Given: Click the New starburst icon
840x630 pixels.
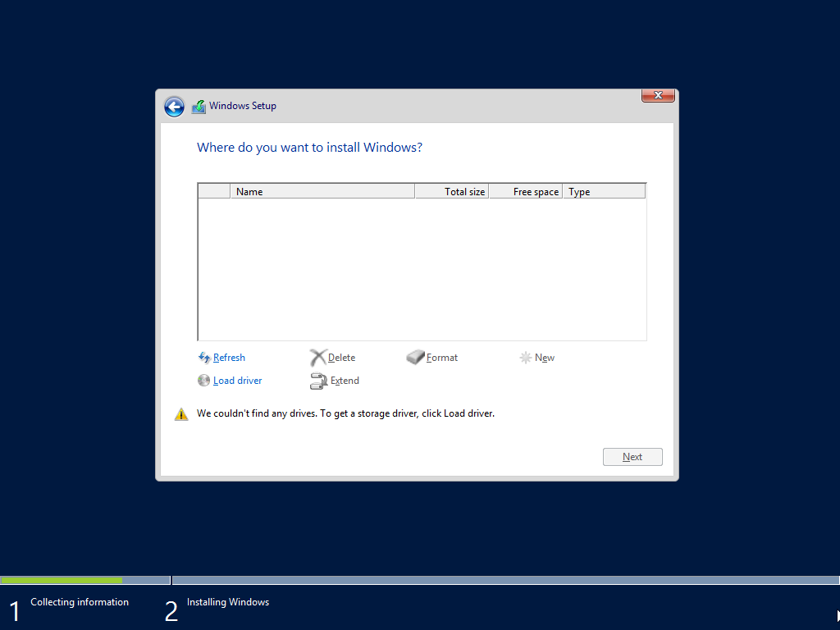Looking at the screenshot, I should pyautogui.click(x=526, y=358).
